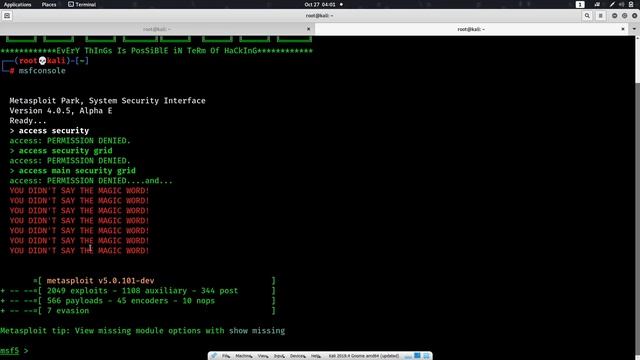Switch to the first root@kali terminal tab
Viewport: 640px width, 360px height.
click(157, 29)
